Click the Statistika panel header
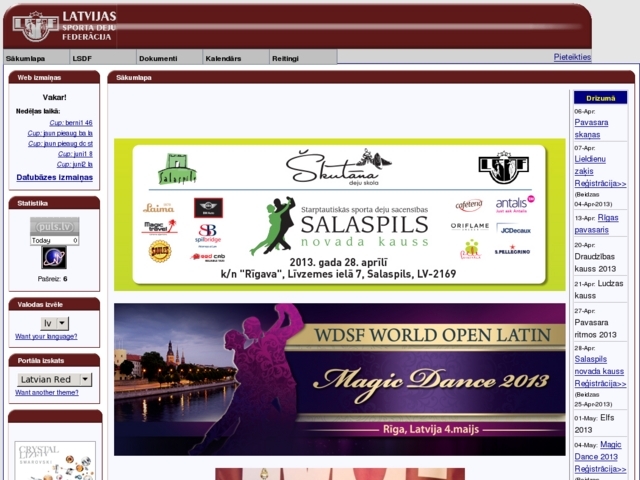This screenshot has height=480, width=640. pyautogui.click(x=54, y=203)
